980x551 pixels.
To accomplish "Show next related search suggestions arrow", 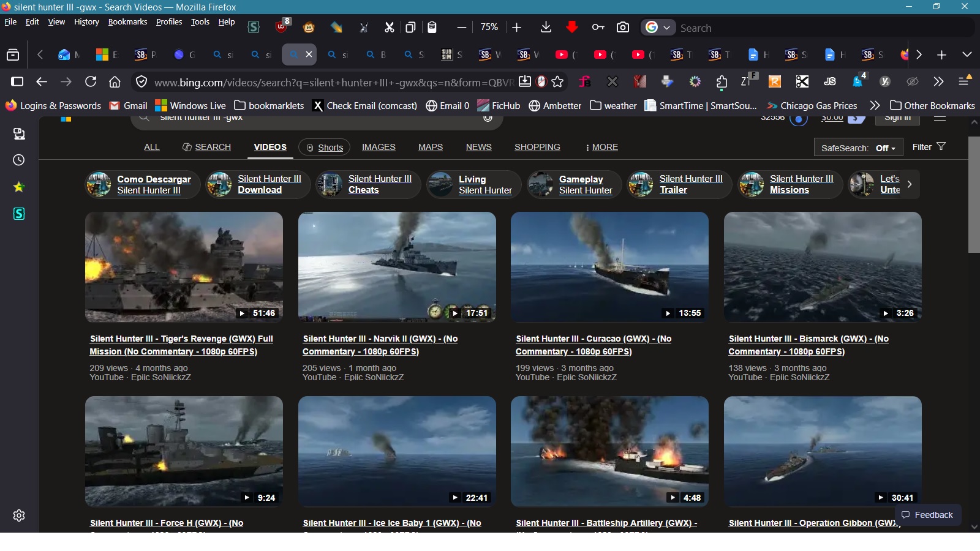I will 910,184.
